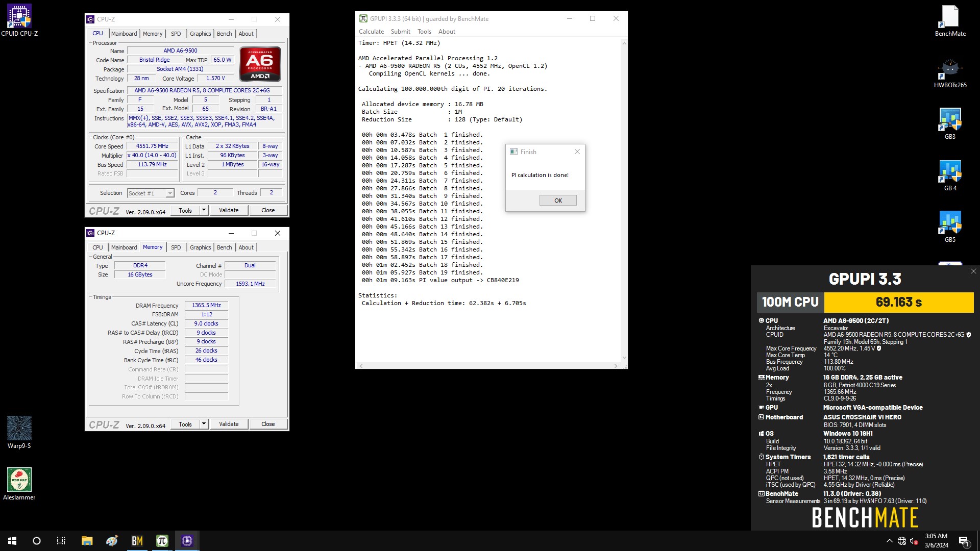
Task: Click the Core Speed 4551.75 MHz field
Action: coord(152,146)
